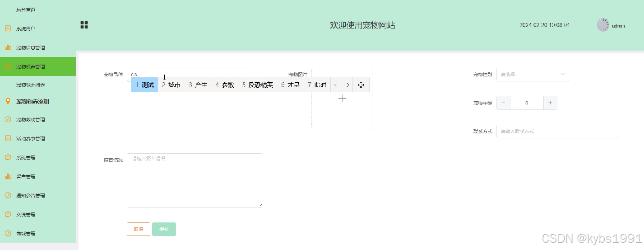Click the pet age number field
The height and width of the screenshot is (250, 644).
(x=527, y=103)
